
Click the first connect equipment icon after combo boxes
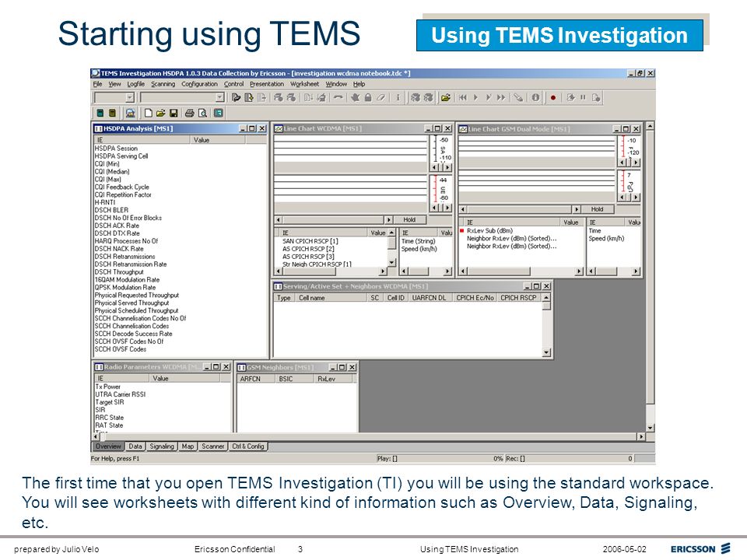[x=236, y=98]
